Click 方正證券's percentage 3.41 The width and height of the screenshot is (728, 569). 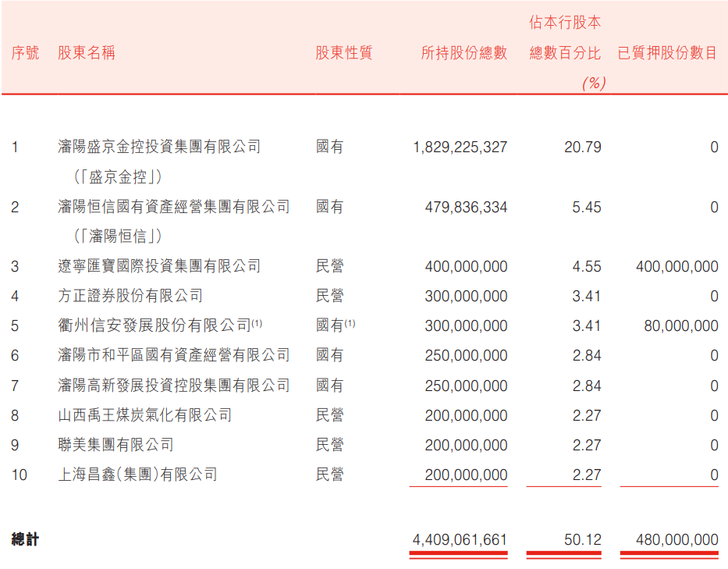(587, 297)
